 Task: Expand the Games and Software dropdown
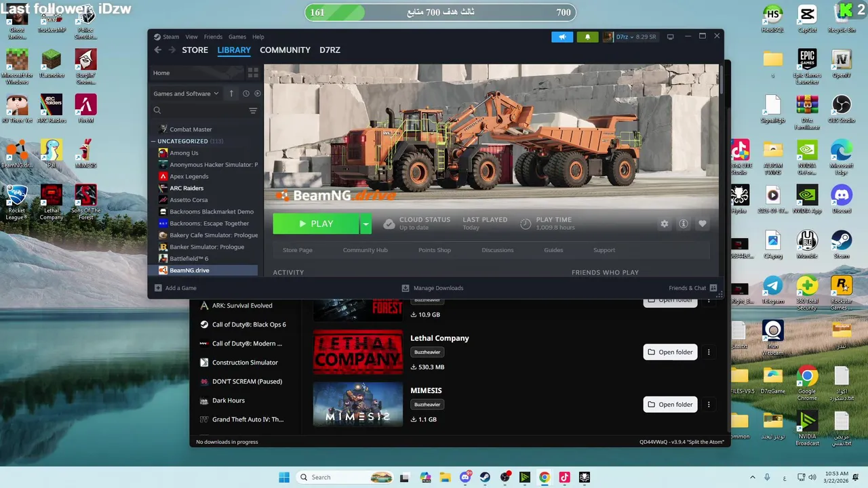tap(186, 94)
